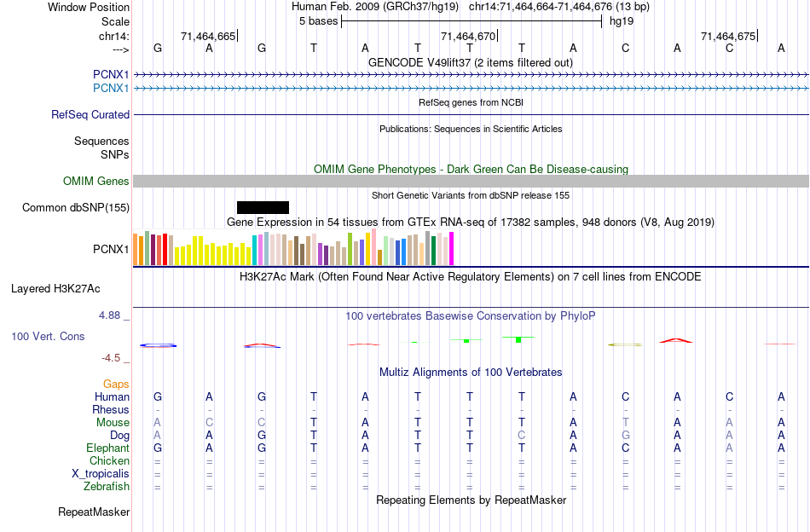
Task: Click the chr14:71,464,664-71,464,676 (13 bp) position text
Action: [559, 7]
